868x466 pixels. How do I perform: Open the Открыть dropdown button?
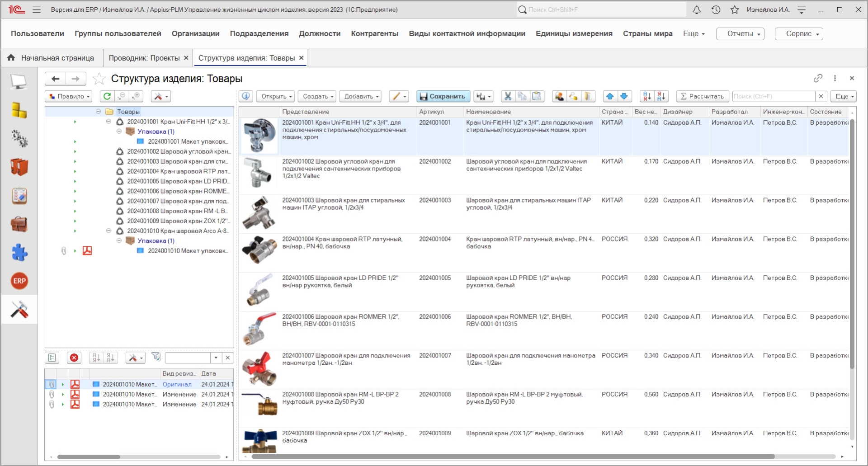(275, 96)
